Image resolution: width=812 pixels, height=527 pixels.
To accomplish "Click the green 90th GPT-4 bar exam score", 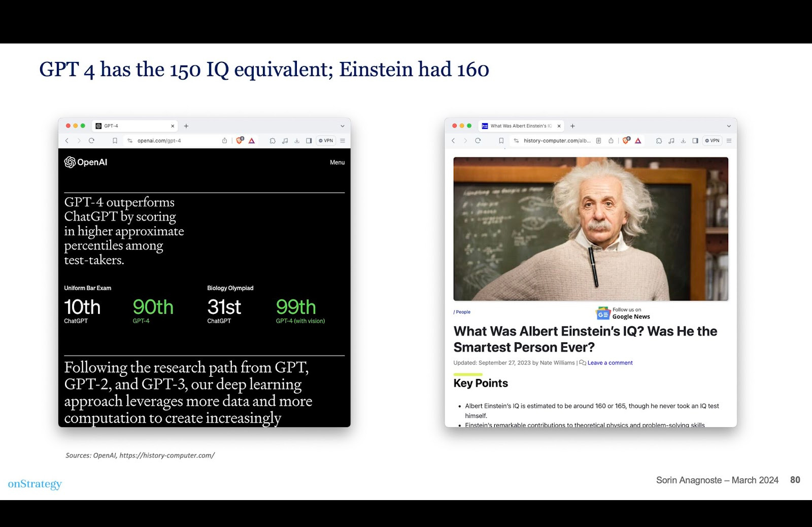I will (x=153, y=307).
